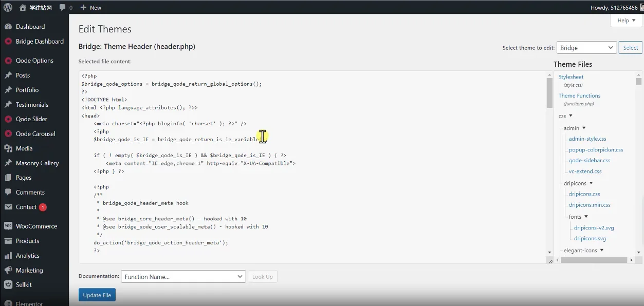Click the Qode Slider icon
The height and width of the screenshot is (306, 644).
click(x=9, y=119)
